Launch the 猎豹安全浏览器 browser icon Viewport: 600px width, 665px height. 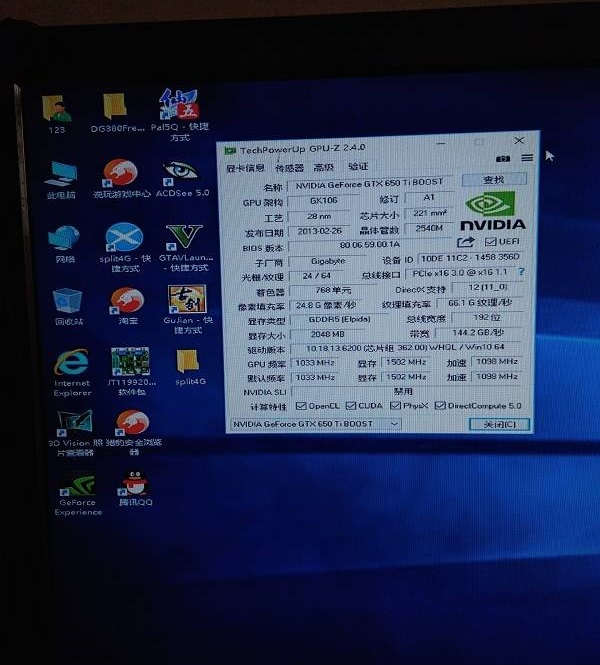132,423
